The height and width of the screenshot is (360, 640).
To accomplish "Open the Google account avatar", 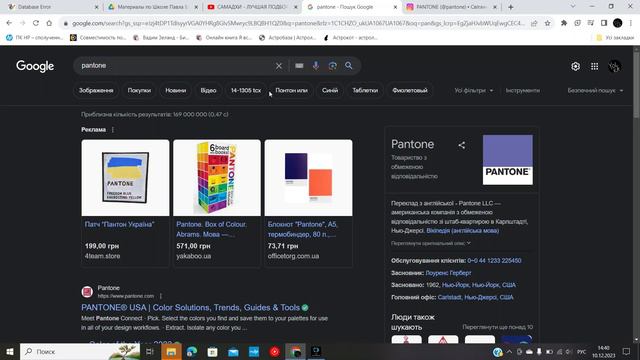I will pyautogui.click(x=615, y=66).
